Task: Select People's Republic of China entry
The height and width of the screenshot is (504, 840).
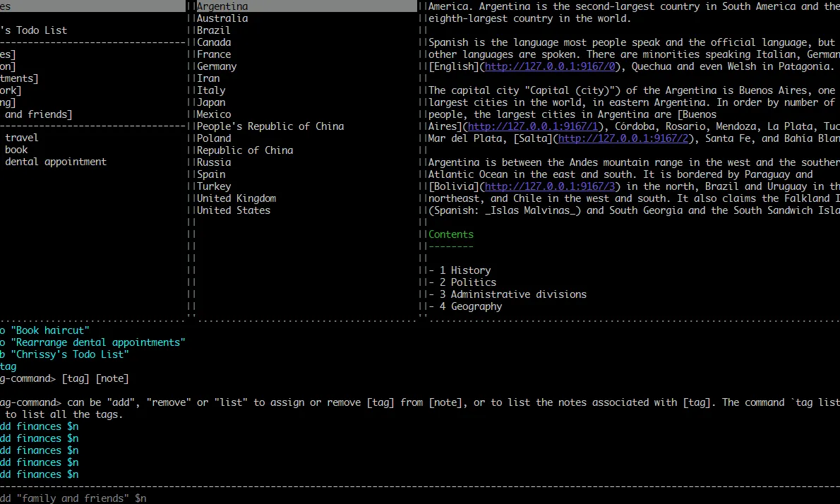Action: pyautogui.click(x=270, y=126)
